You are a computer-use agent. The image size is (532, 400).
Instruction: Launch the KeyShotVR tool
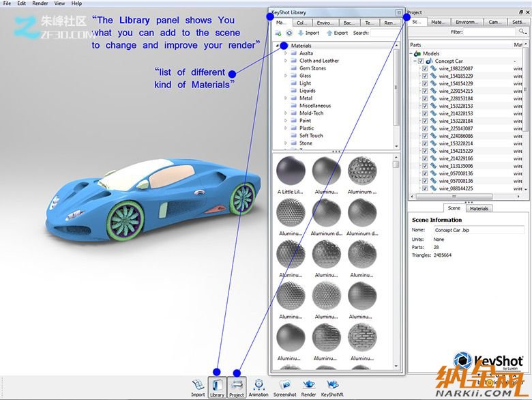[x=331, y=386]
